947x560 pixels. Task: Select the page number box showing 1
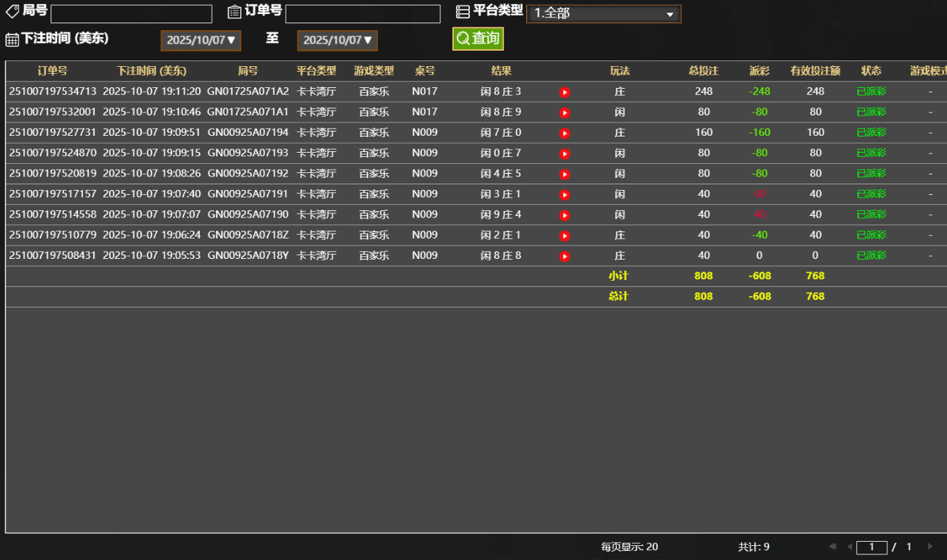coord(872,546)
